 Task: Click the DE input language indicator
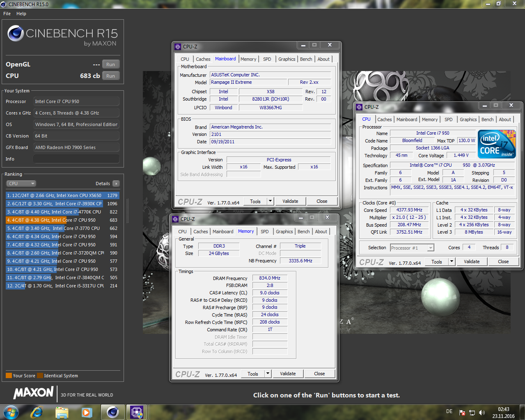click(449, 411)
